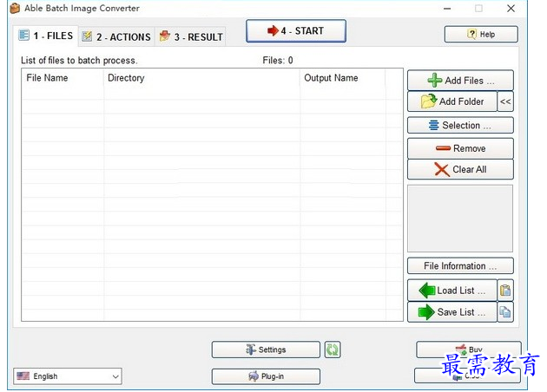Minimize the Able Batch Image Converter window
The width and height of the screenshot is (547, 392).
(x=447, y=9)
